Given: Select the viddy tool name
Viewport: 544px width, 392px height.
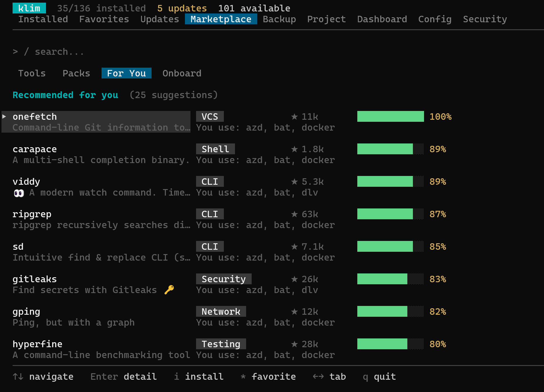Looking at the screenshot, I should coord(26,182).
